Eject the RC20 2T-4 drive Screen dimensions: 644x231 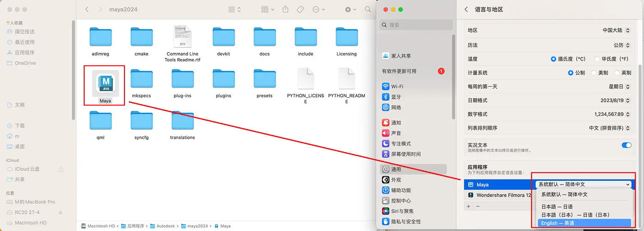[x=61, y=213]
